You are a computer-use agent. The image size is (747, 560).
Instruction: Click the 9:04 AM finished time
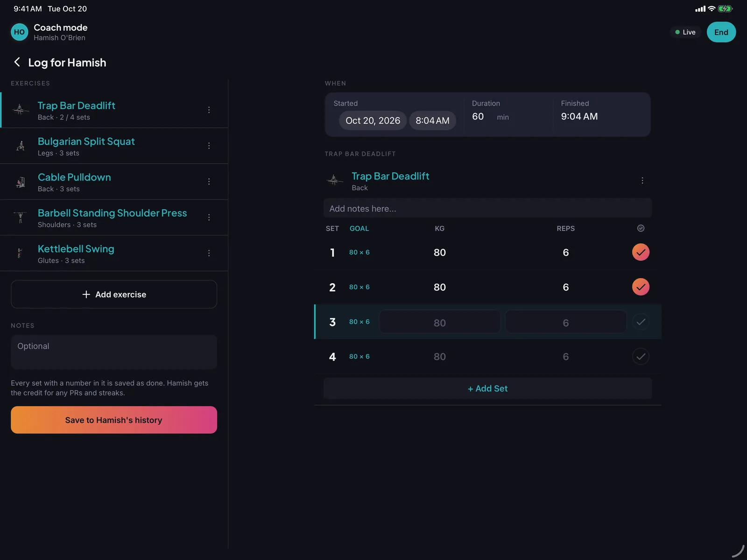pos(579,117)
